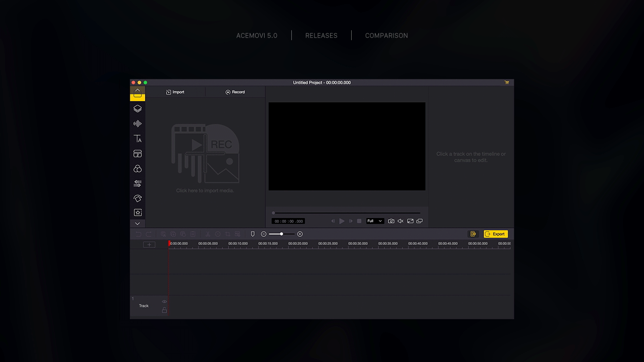Add a new track with plus button
The height and width of the screenshot is (362, 644).
click(x=149, y=244)
